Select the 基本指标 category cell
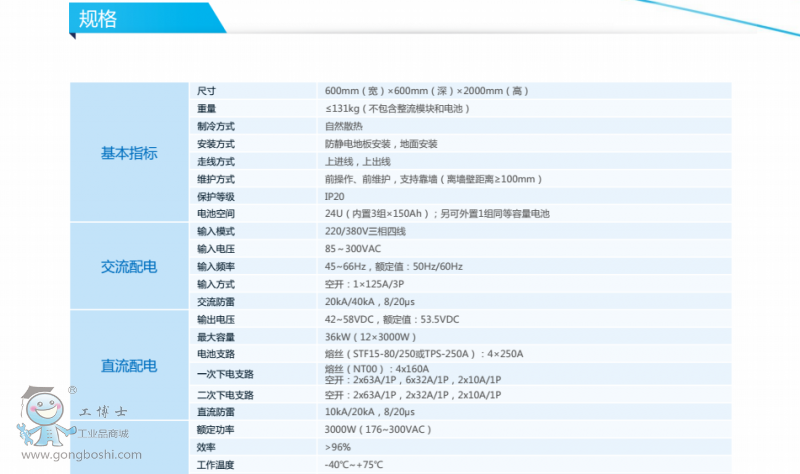This screenshot has height=474, width=800. coord(129,152)
